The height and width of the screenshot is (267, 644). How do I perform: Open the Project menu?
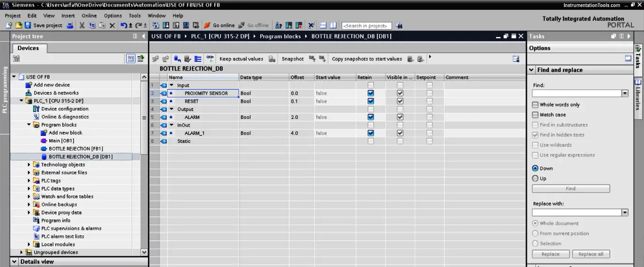[13, 15]
